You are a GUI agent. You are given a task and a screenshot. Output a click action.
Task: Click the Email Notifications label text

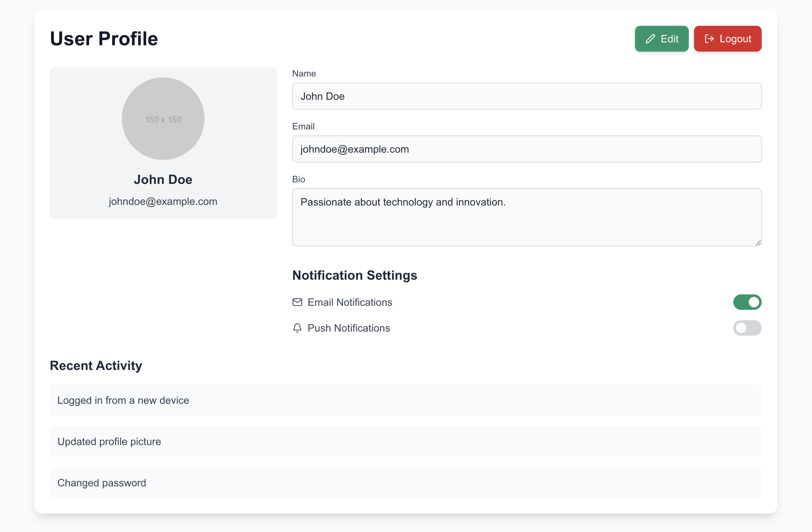click(x=350, y=302)
